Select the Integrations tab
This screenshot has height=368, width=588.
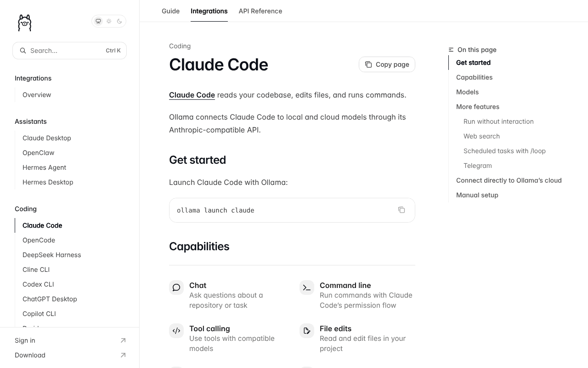[x=209, y=11]
